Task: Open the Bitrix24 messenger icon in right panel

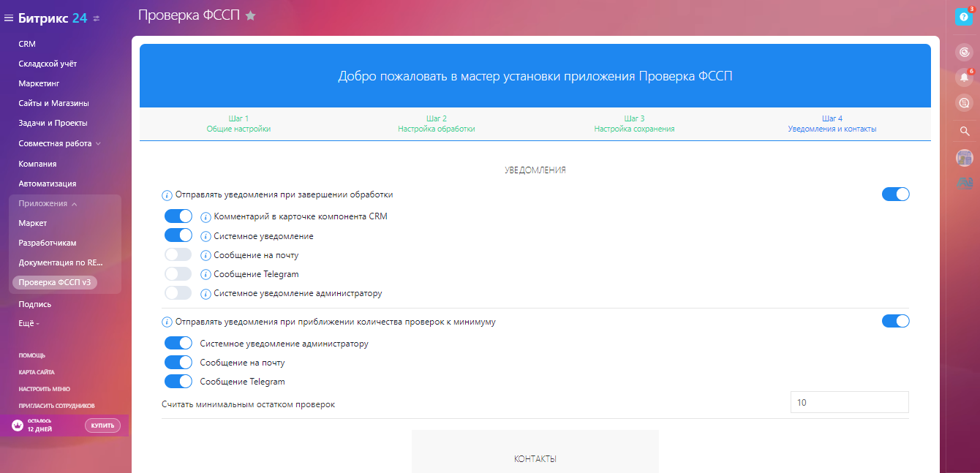Action: (x=964, y=52)
